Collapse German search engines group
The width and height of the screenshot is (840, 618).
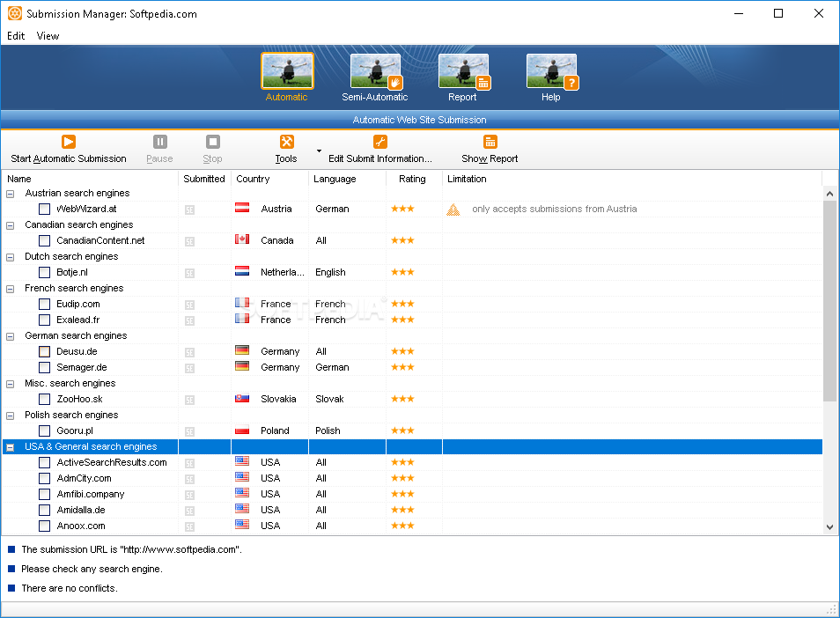(x=11, y=336)
